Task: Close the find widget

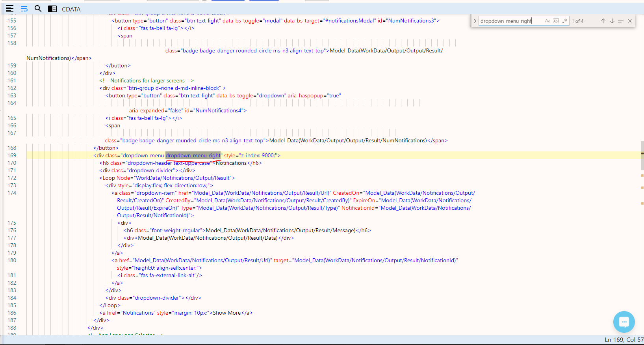Action: click(630, 21)
